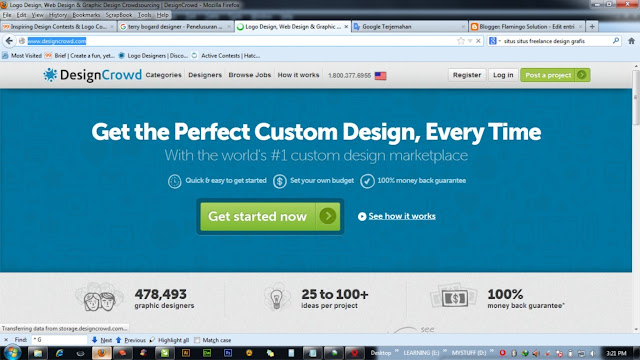
Task: Open Browse Jobs navigation link
Action: click(x=249, y=75)
